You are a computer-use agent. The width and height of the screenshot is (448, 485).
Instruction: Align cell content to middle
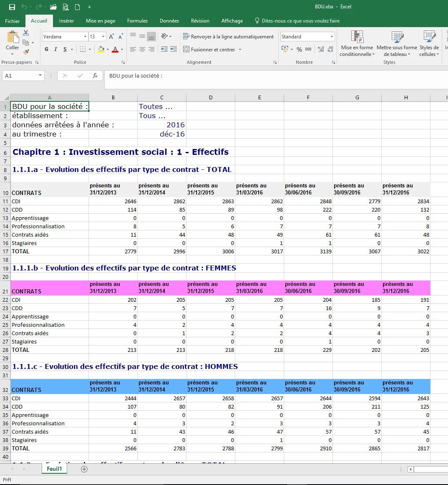point(142,36)
